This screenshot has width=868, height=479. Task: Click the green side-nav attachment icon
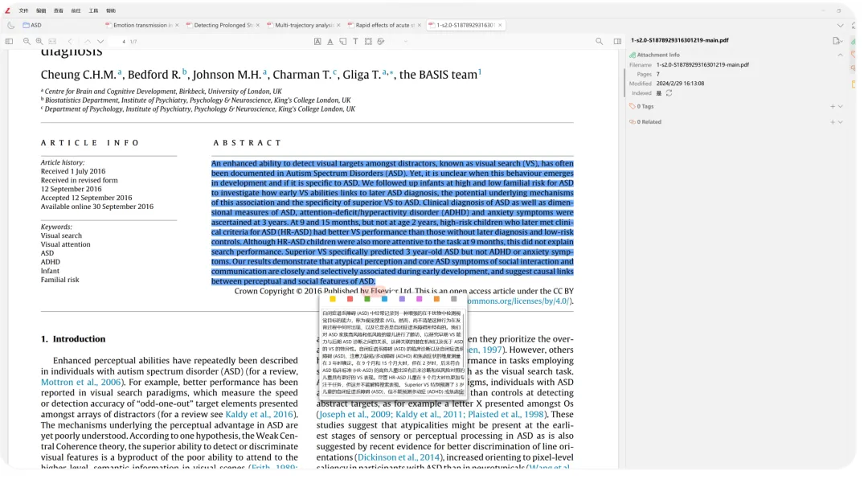point(854,42)
